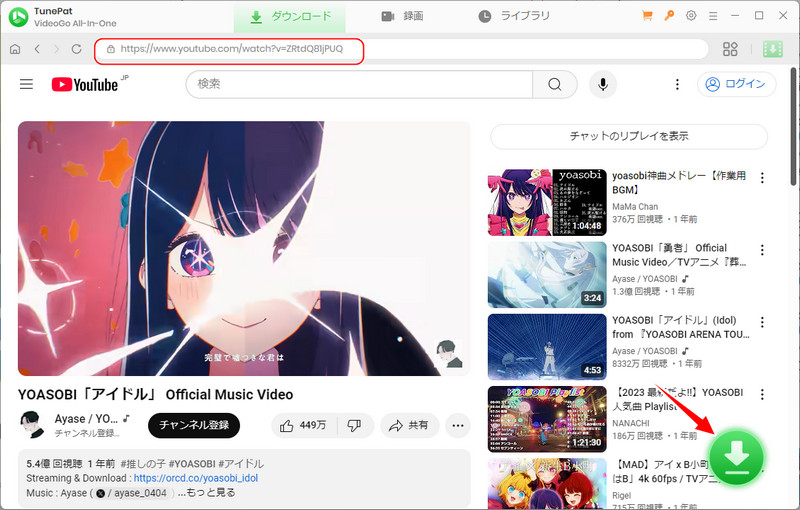800x510 pixels.
Task: Click the YouTube 検索 search field
Action: (360, 84)
